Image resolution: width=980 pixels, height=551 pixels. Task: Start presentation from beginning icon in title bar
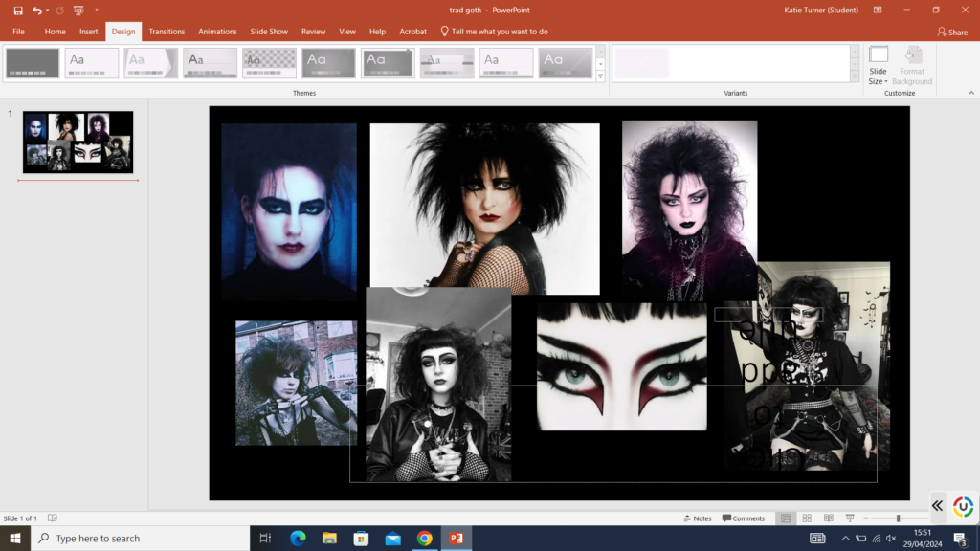pyautogui.click(x=78, y=11)
